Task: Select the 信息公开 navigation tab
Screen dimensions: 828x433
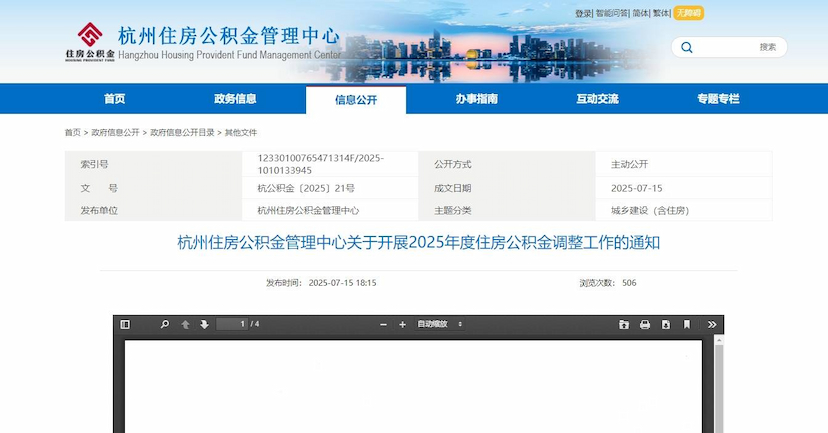Action: tap(356, 100)
